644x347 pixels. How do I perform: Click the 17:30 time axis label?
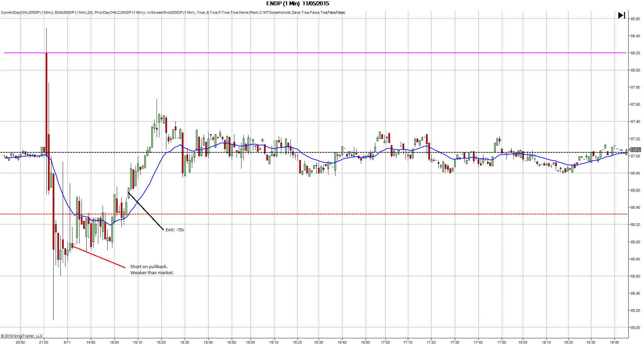454,342
